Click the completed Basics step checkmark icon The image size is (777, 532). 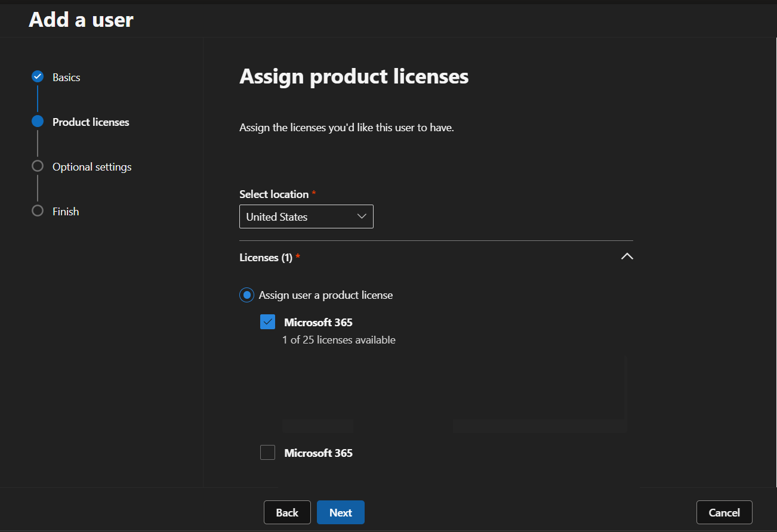38,77
